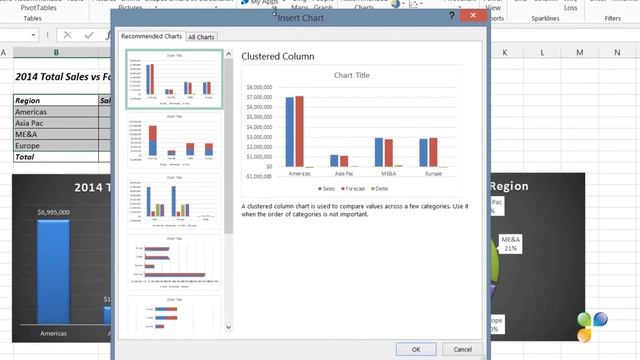Click the Sales legend entry in preview
The height and width of the screenshot is (360, 640).
click(x=327, y=189)
